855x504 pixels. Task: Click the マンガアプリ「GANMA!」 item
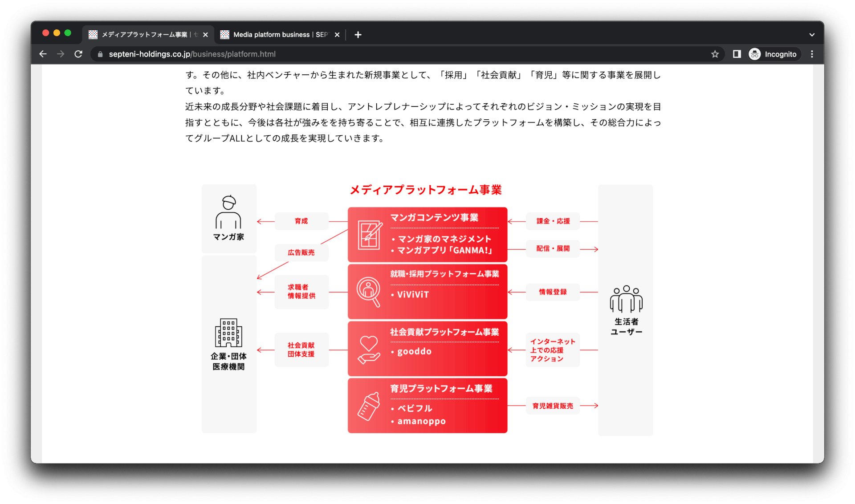tap(442, 250)
